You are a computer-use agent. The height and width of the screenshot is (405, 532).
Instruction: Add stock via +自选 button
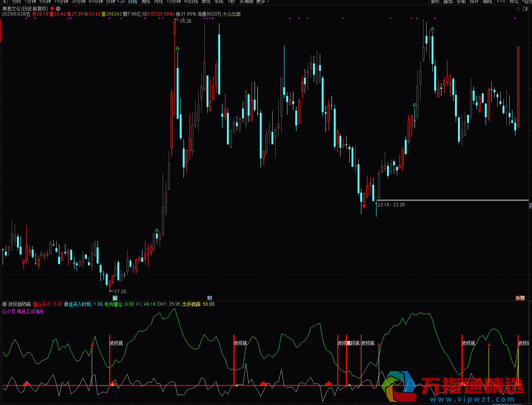[527, 2]
